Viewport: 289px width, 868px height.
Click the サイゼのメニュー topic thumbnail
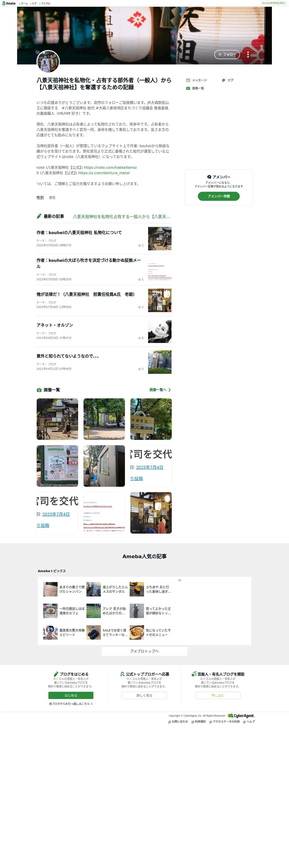click(x=137, y=633)
